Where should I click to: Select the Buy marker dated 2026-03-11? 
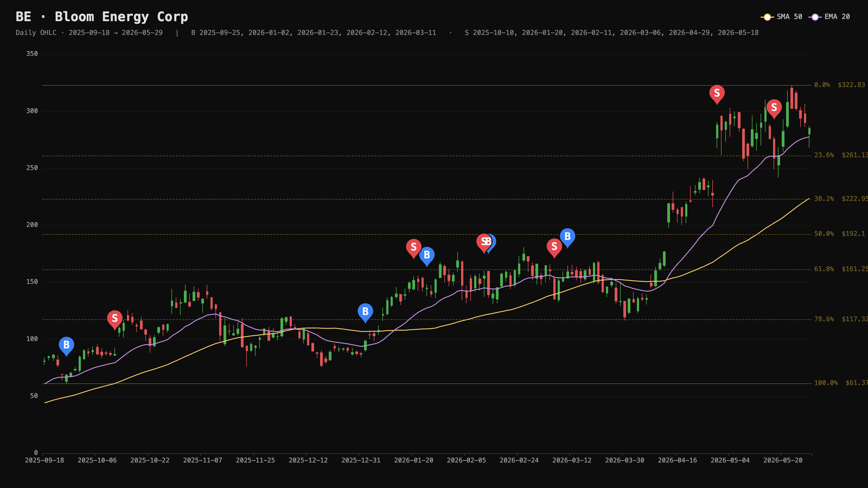coord(567,237)
